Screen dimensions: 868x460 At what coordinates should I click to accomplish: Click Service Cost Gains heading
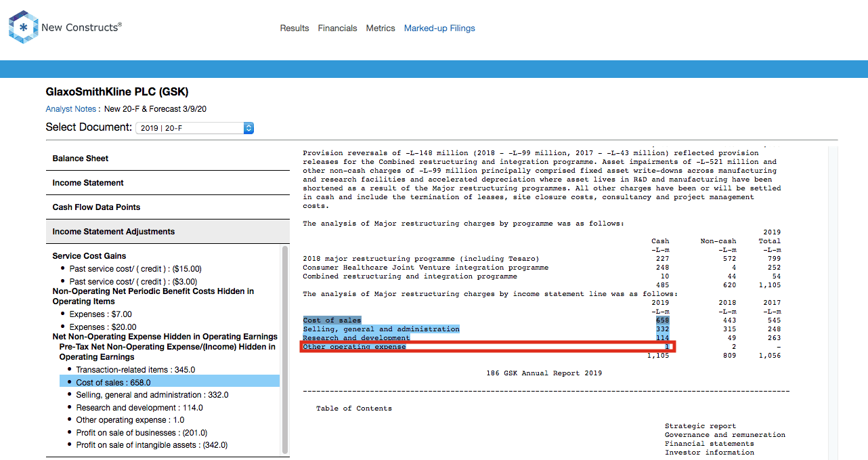point(89,256)
